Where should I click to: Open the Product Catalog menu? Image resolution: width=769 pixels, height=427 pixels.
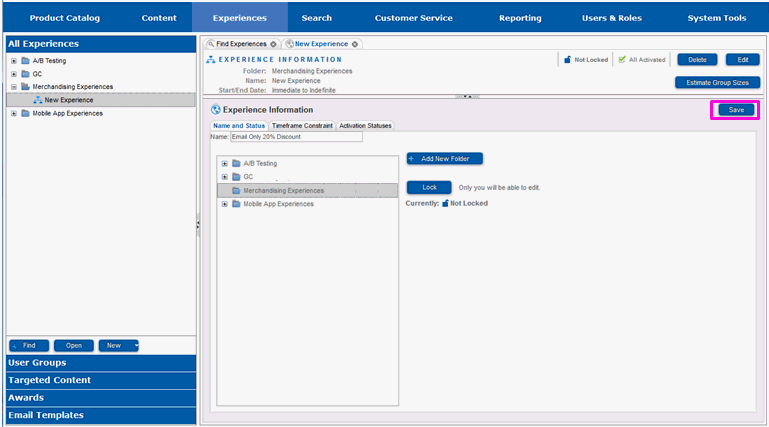(65, 18)
